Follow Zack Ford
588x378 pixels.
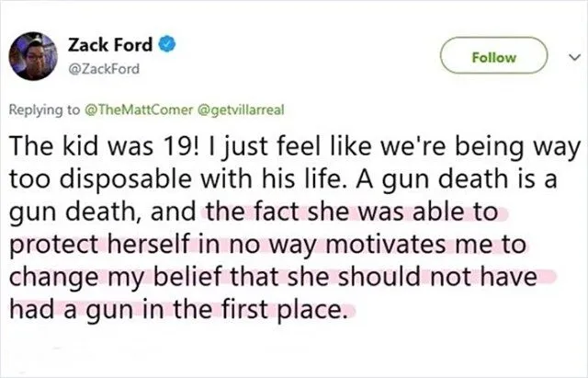[493, 57]
